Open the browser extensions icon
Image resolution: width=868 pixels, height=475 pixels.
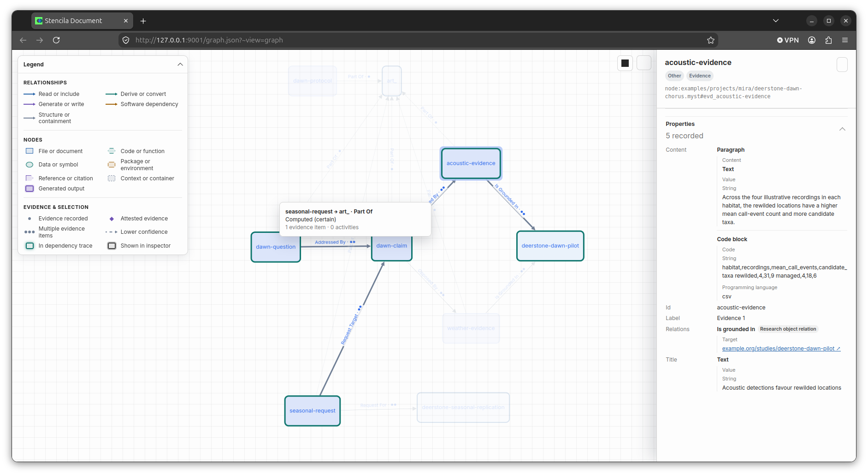[x=828, y=40]
